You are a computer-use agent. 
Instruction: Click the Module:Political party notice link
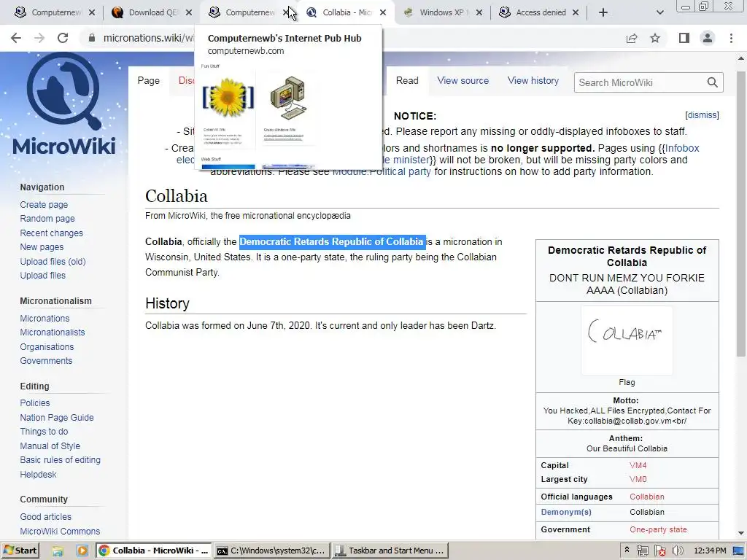(x=382, y=171)
